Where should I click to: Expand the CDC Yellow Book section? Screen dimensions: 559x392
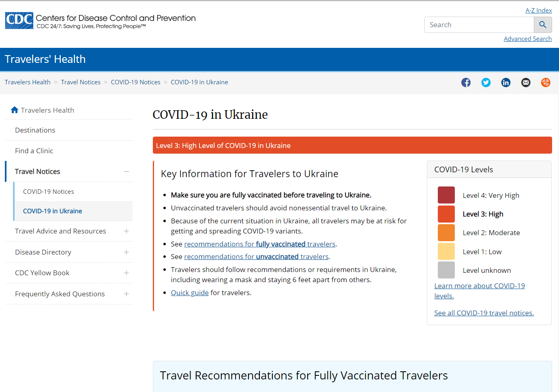point(126,273)
